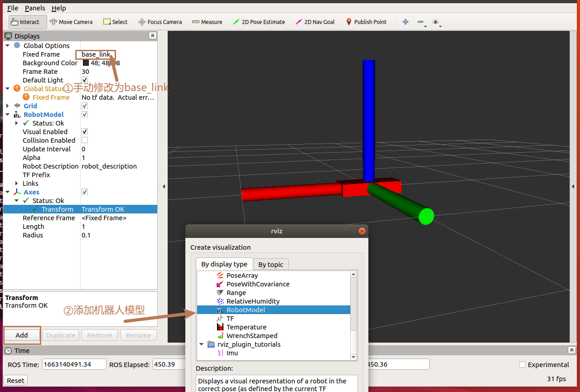Uncheck the Visual Enabled checkbox
The height and width of the screenshot is (392, 580).
(x=85, y=132)
